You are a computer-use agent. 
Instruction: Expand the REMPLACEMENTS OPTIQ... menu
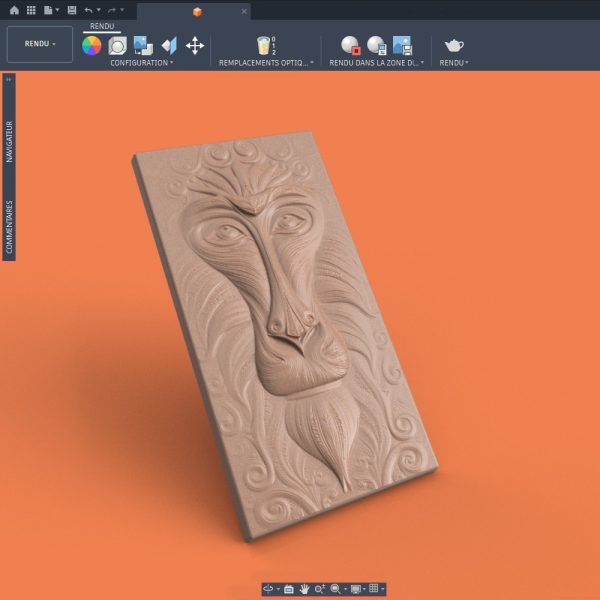coord(266,63)
